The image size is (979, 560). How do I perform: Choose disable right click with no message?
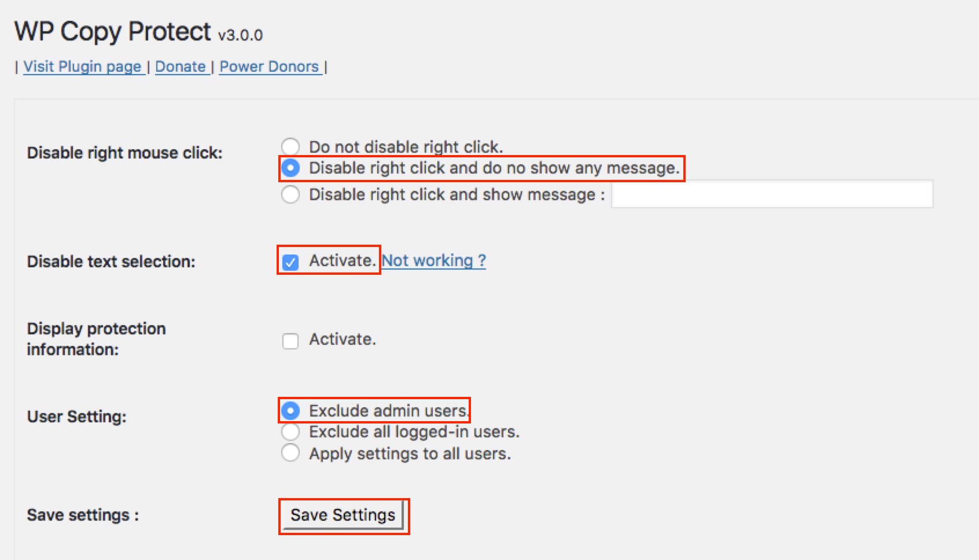[290, 168]
